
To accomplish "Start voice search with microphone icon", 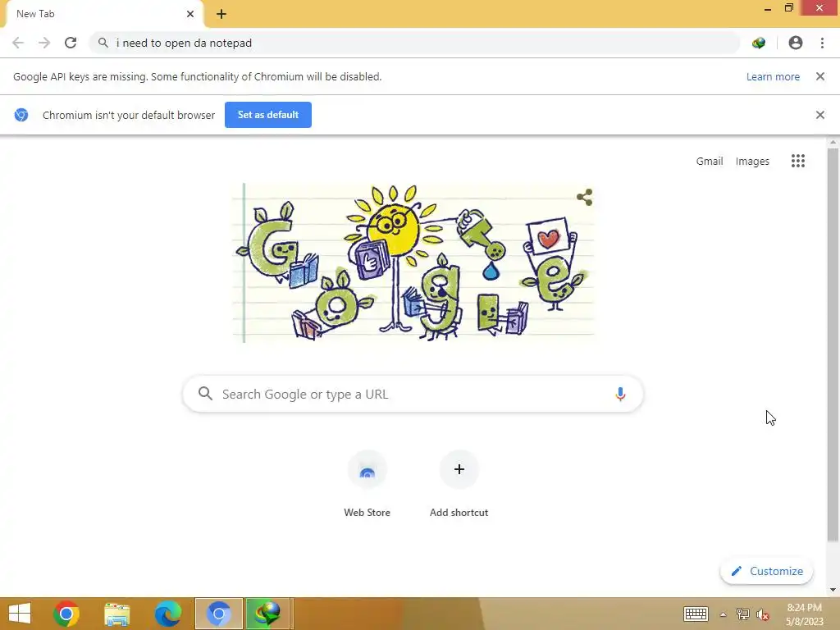I will pos(620,395).
